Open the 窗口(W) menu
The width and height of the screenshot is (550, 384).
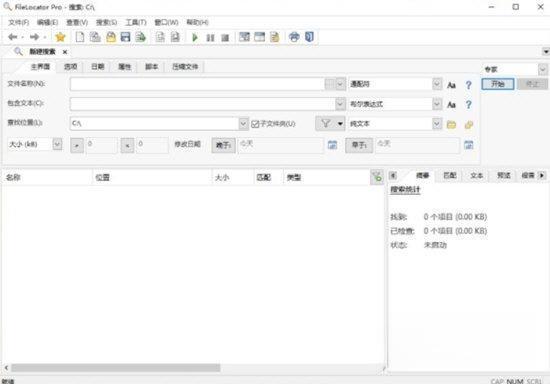[x=166, y=22]
